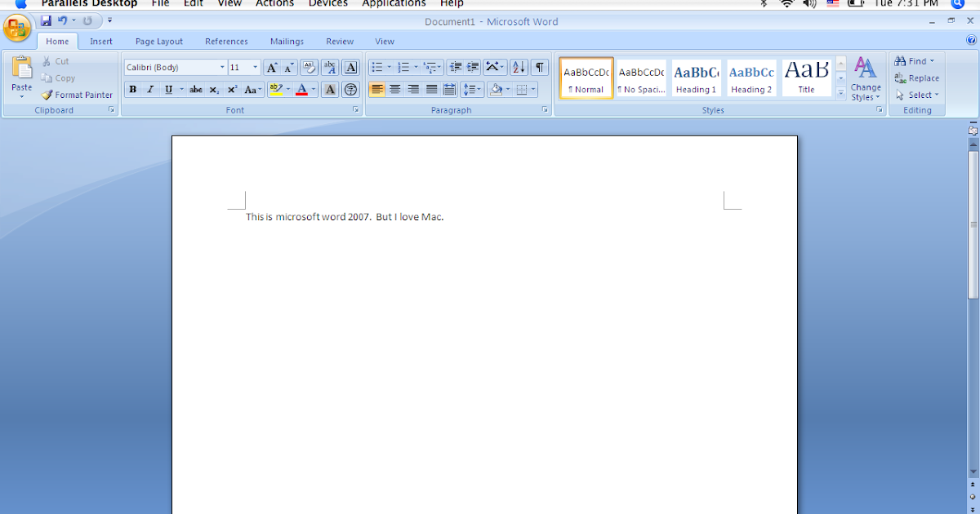Open Spotlight search magnifier icon
The width and height of the screenshot is (980, 514).
(x=957, y=3)
